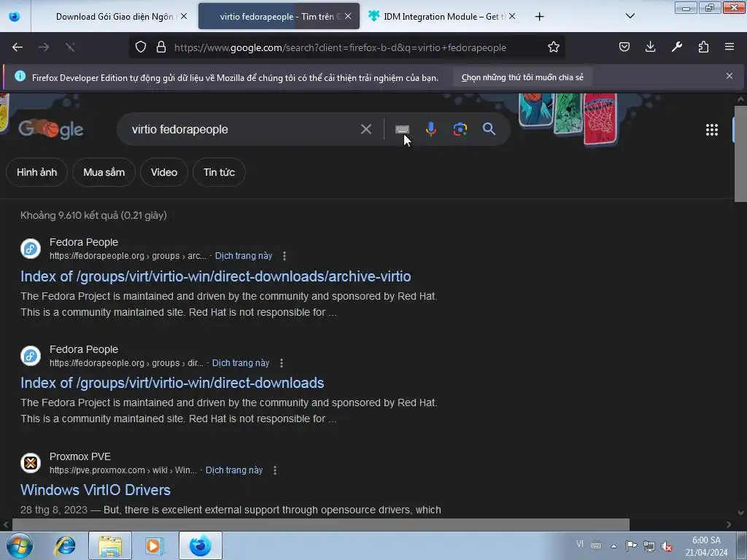
Task: Close the Download Gói Giao diện tab
Action: coord(184,16)
